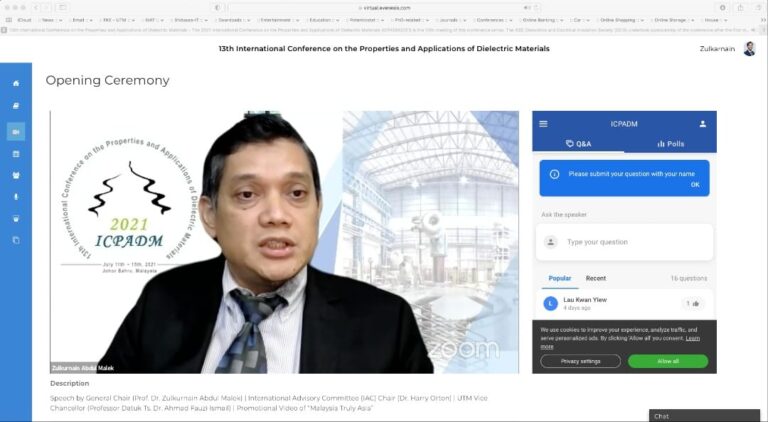Click the '16 questions' count
This screenshot has height=422, width=768.
click(689, 278)
